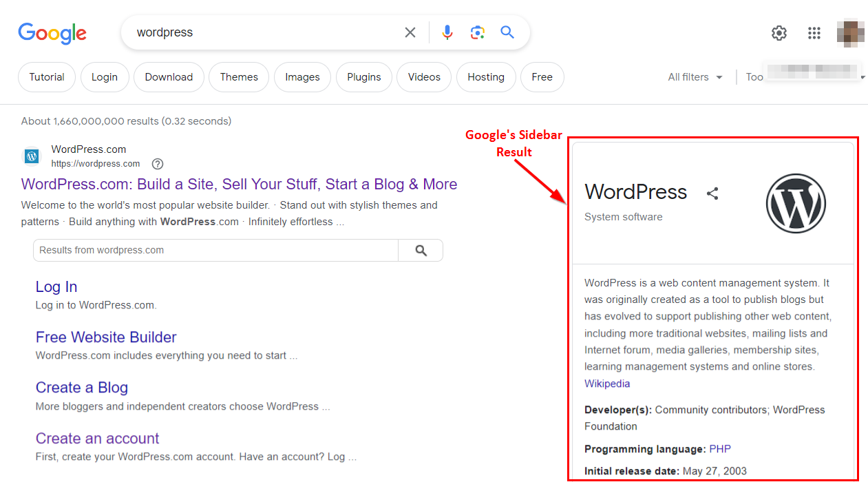Clear the search box with X
Screen dimensions: 868x482
tap(410, 32)
